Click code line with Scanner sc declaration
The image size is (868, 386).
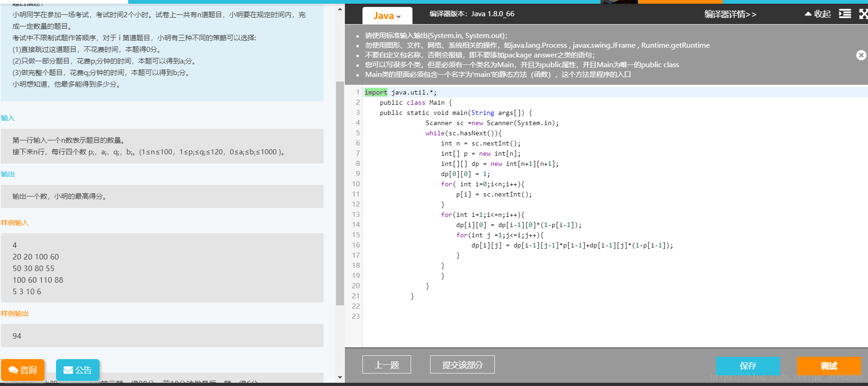(x=492, y=123)
